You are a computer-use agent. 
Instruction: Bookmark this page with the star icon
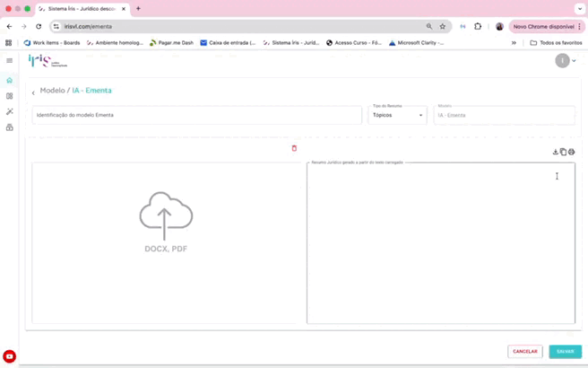(x=442, y=27)
